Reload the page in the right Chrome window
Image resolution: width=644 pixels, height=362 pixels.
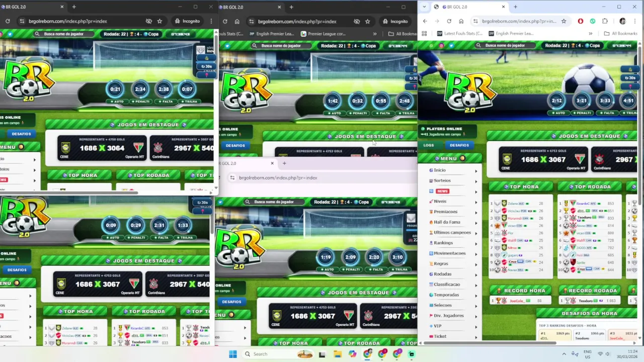(x=449, y=21)
